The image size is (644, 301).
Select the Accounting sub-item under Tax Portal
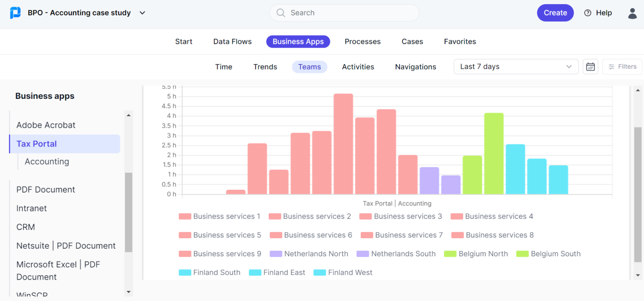pyautogui.click(x=47, y=162)
